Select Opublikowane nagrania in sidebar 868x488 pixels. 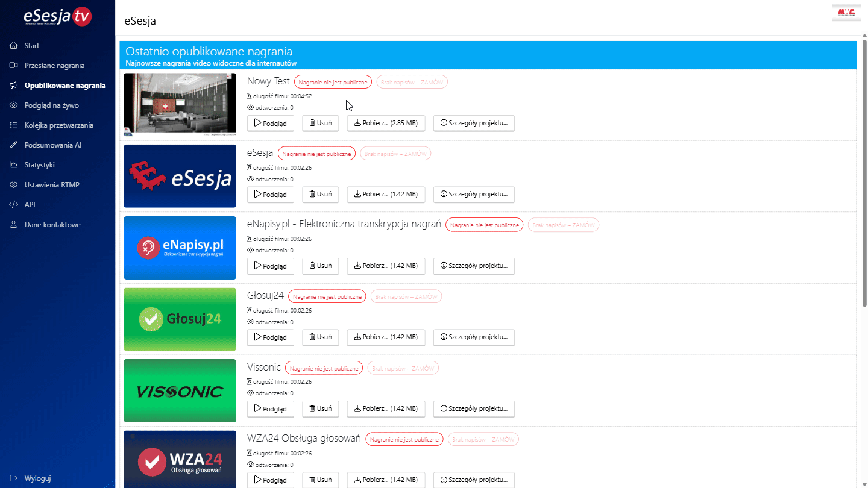[x=64, y=86]
